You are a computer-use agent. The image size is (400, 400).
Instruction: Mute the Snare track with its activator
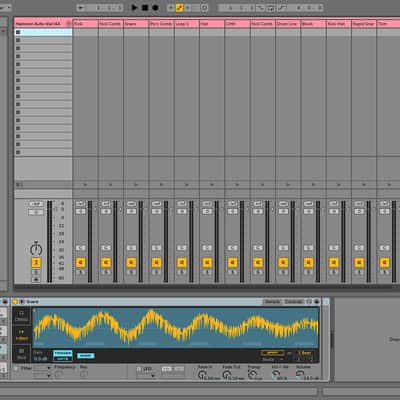click(131, 263)
